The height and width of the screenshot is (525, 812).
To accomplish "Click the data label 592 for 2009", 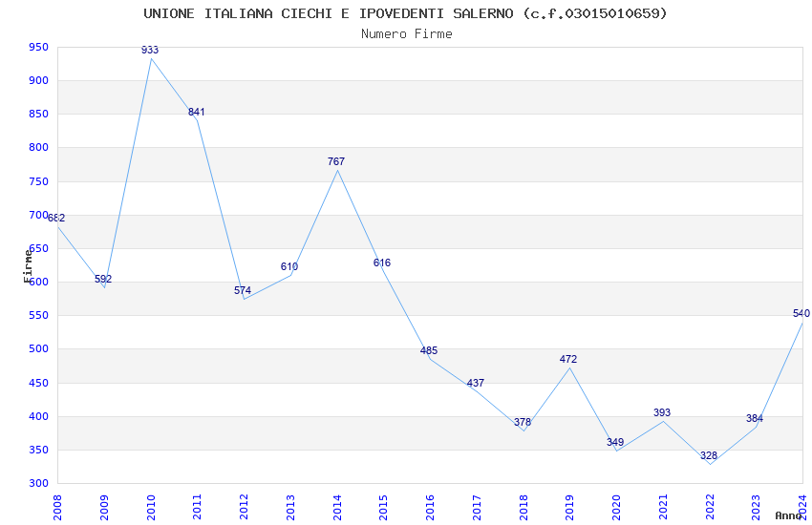I will [x=103, y=279].
